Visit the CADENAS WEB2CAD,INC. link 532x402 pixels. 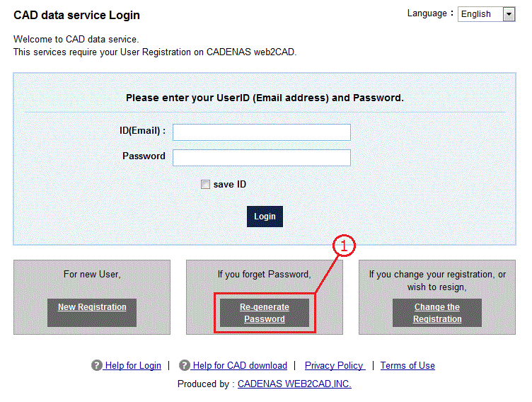pos(294,384)
